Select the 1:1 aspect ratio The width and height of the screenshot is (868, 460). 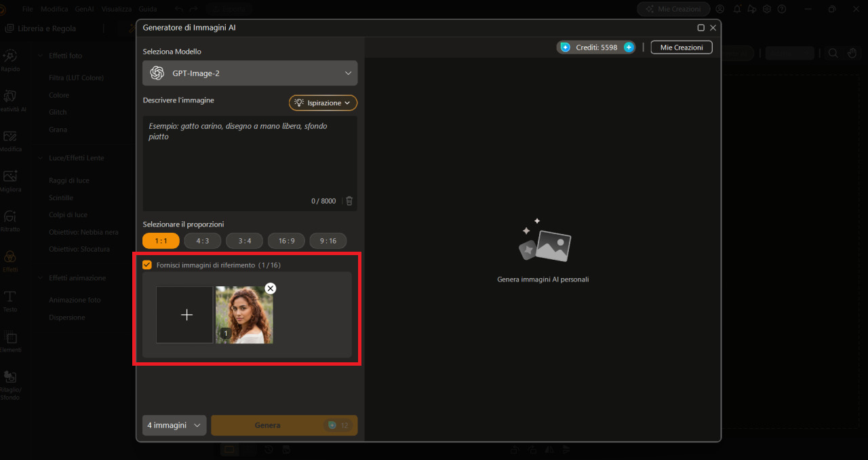tap(161, 241)
